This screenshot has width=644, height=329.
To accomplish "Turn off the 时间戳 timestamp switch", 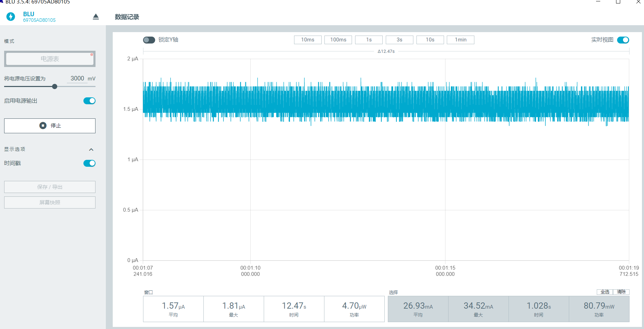I will 89,163.
